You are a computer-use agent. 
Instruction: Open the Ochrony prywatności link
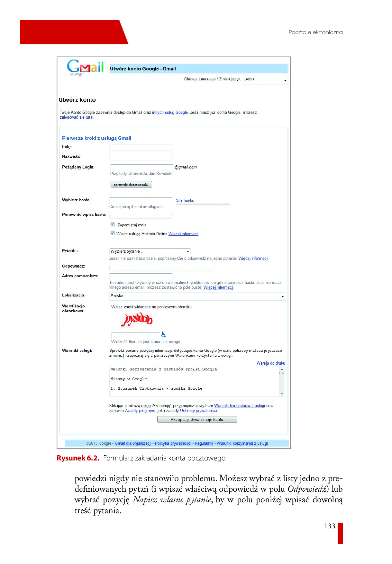pos(198,410)
